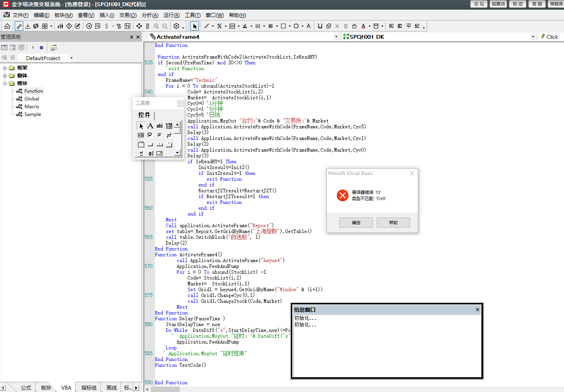Click the lock icon in drawing toolbar

pyautogui.click(x=354, y=26)
